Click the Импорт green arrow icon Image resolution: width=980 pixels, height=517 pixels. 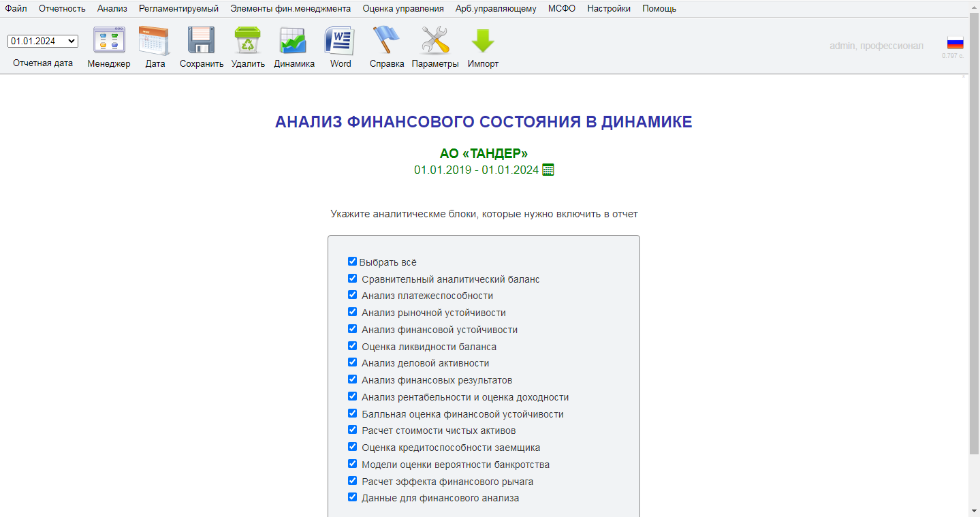click(483, 41)
